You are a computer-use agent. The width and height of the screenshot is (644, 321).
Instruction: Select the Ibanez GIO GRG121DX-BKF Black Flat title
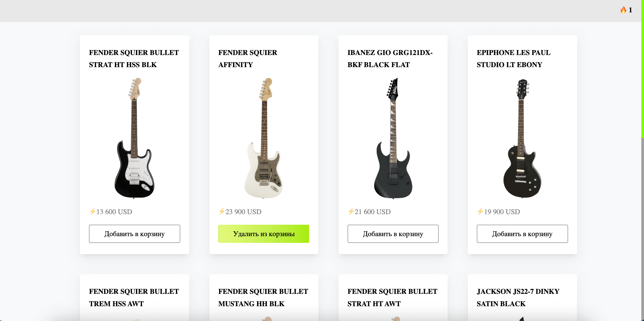coord(390,58)
